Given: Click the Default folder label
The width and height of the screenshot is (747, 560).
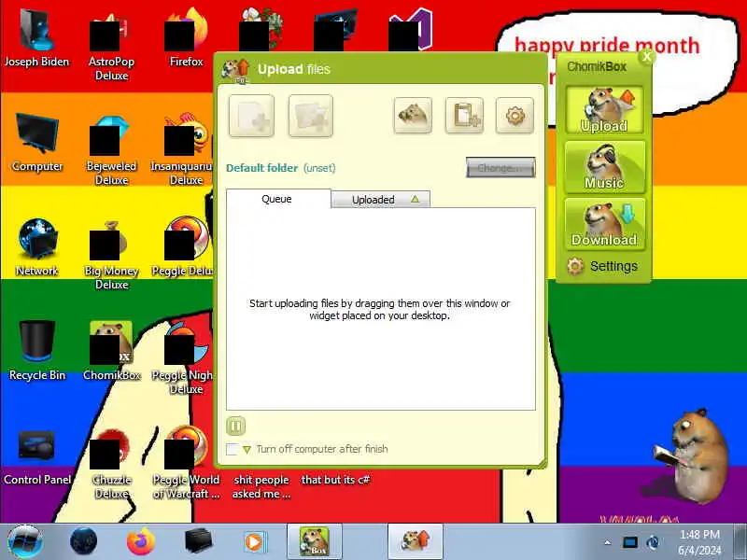Looking at the screenshot, I should tap(261, 168).
